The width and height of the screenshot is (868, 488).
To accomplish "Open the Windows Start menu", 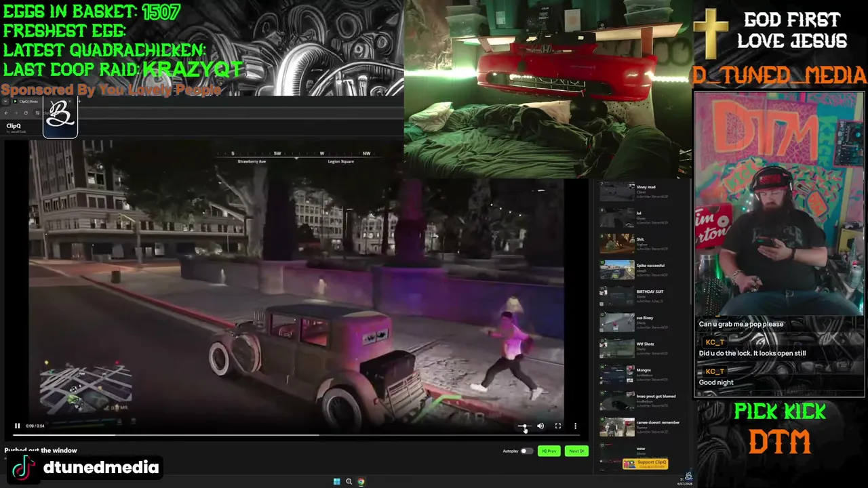I will point(336,482).
